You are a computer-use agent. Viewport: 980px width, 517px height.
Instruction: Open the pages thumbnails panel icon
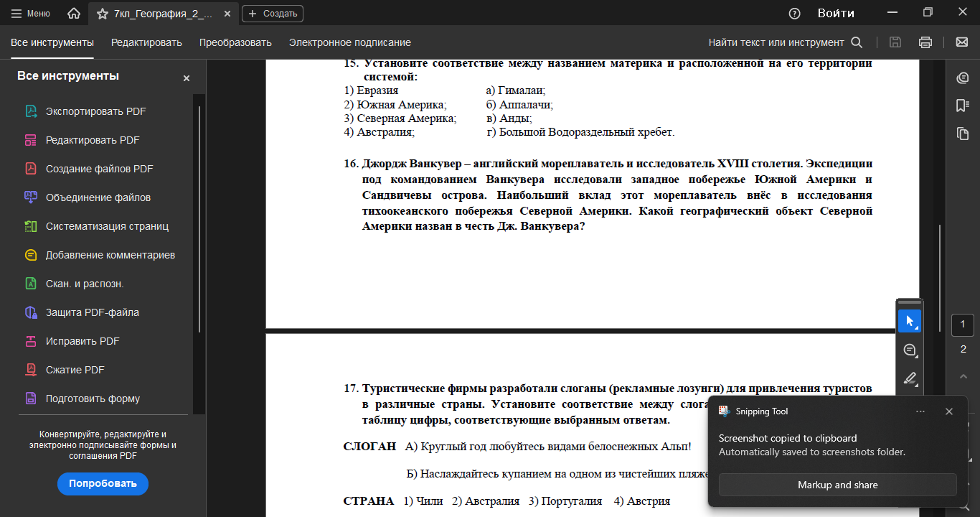[x=963, y=134]
